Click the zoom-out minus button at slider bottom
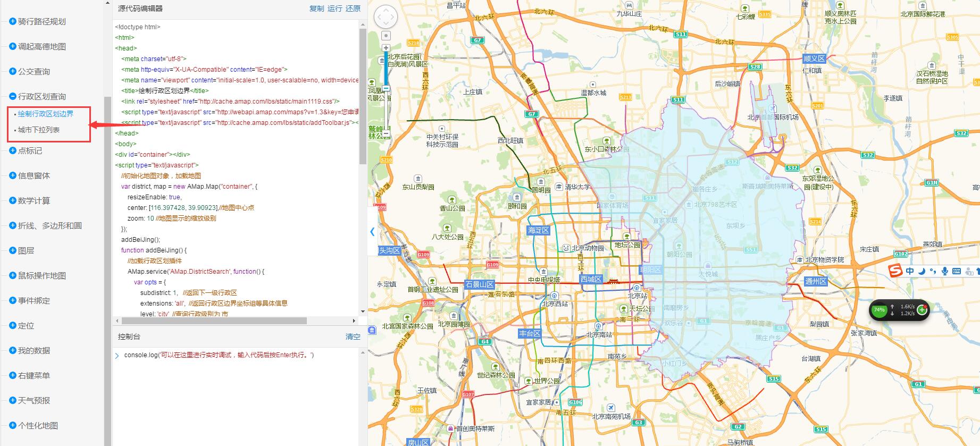The width and height of the screenshot is (980, 446). click(386, 89)
